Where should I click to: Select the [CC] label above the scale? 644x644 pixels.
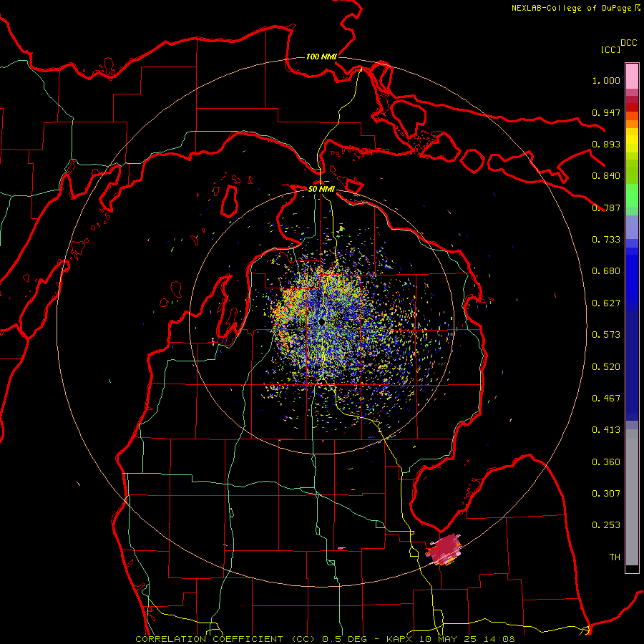610,49
